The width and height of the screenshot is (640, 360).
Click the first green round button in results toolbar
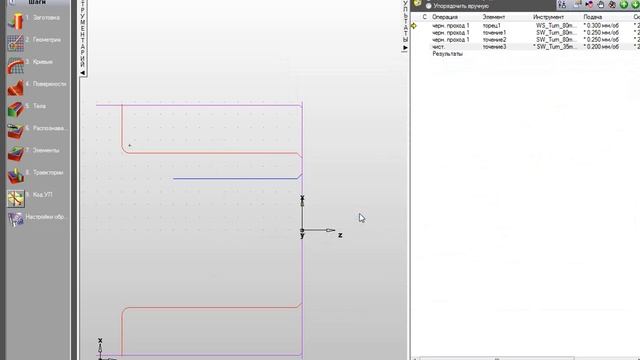tap(624, 4)
